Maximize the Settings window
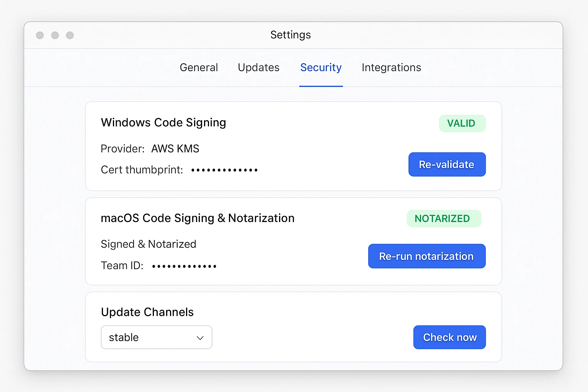 tap(70, 35)
